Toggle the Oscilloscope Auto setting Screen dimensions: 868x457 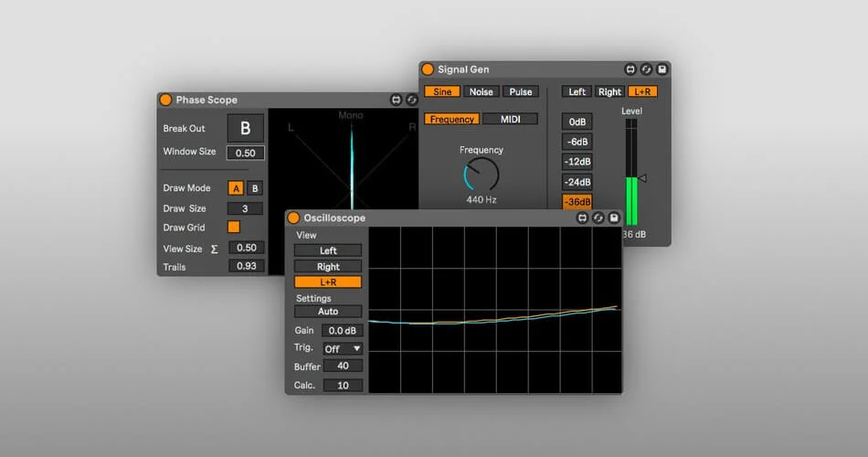coord(328,312)
